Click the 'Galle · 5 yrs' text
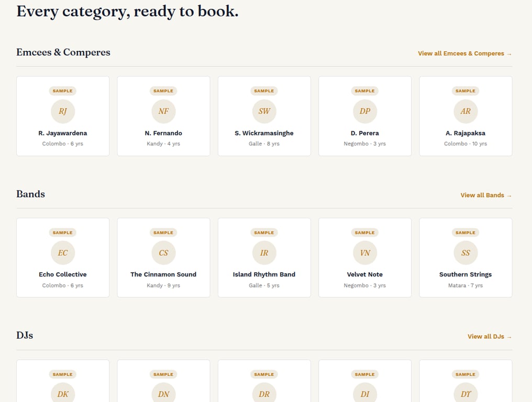This screenshot has height=402, width=532. pos(264,286)
